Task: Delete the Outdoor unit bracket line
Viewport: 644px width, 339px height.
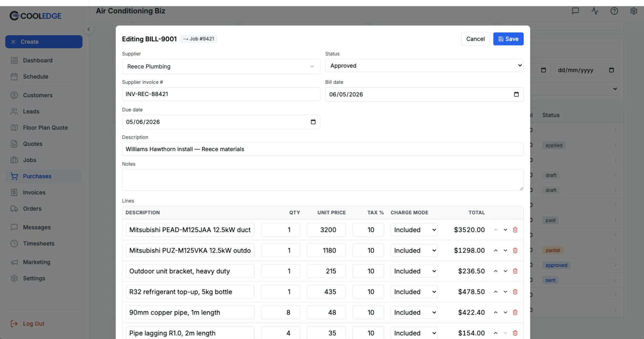Action: pos(515,271)
